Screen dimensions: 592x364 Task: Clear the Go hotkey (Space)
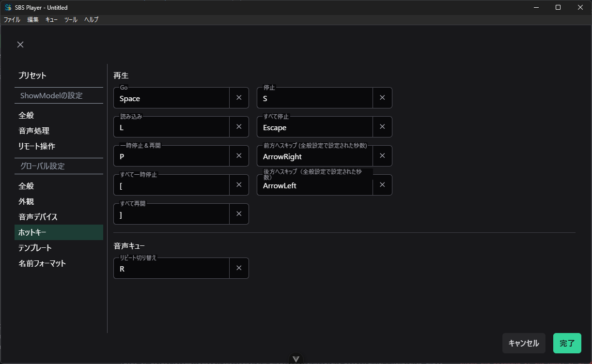[x=239, y=98]
